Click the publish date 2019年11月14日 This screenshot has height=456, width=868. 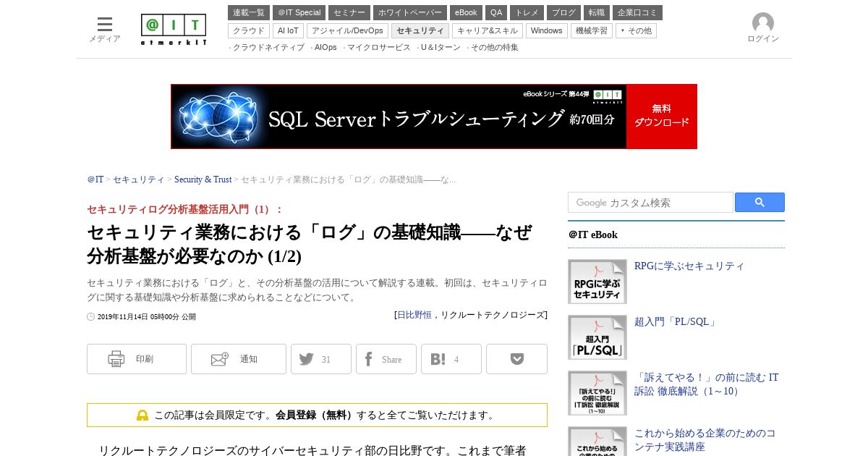pos(146,317)
